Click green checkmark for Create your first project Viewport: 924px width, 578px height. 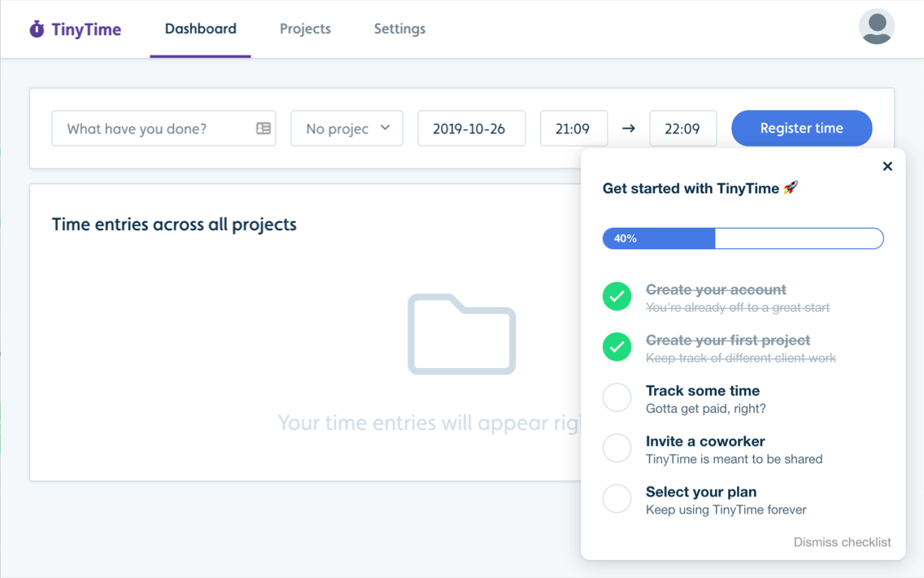(x=617, y=347)
